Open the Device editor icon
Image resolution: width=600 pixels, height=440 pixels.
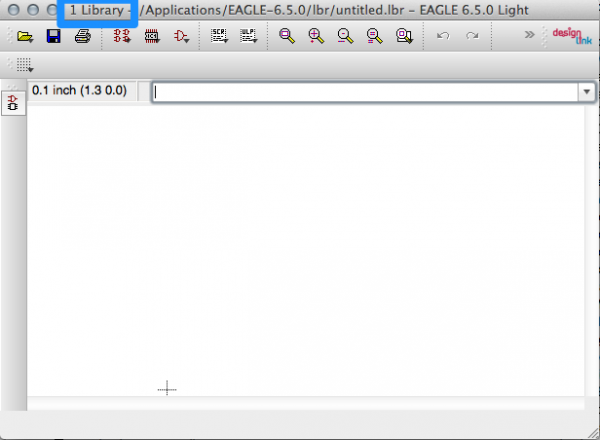pyautogui.click(x=124, y=36)
